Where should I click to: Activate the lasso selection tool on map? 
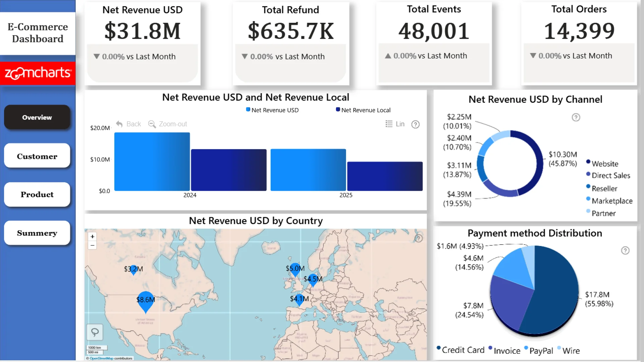pyautogui.click(x=95, y=332)
